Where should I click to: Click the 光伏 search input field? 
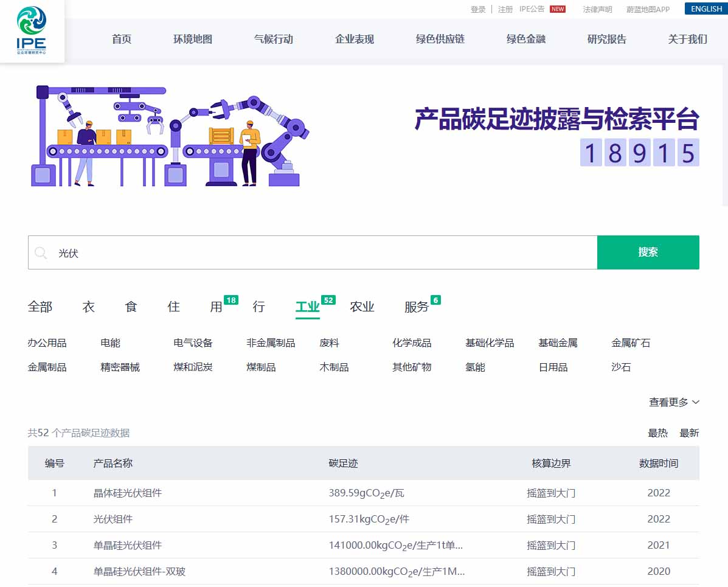point(322,253)
